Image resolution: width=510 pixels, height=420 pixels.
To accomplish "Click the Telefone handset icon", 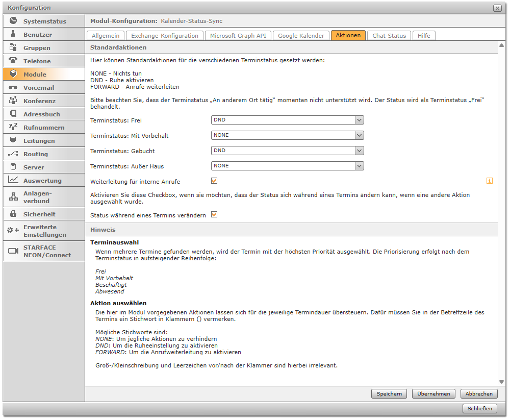I will 13,61.
